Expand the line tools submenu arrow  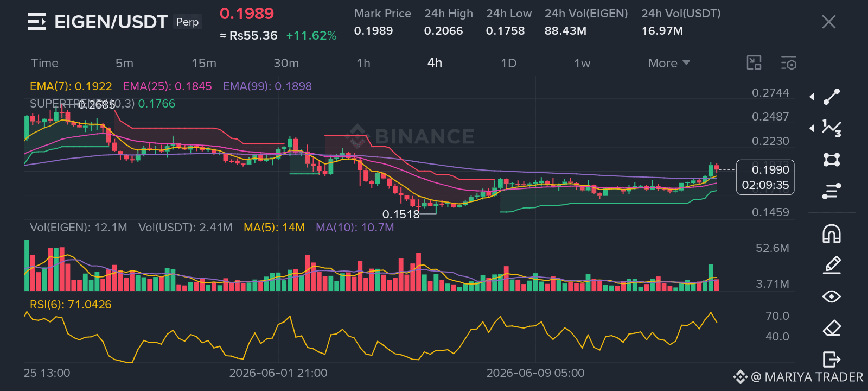point(812,97)
